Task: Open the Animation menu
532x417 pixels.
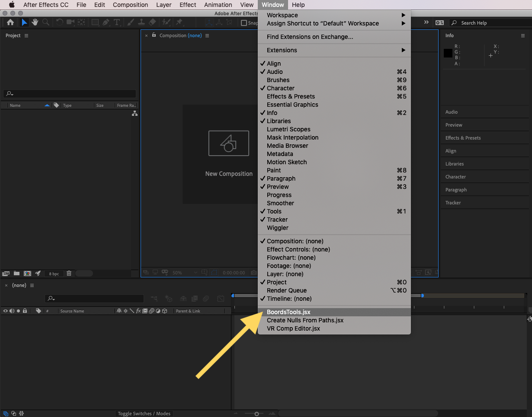Action: (x=218, y=5)
